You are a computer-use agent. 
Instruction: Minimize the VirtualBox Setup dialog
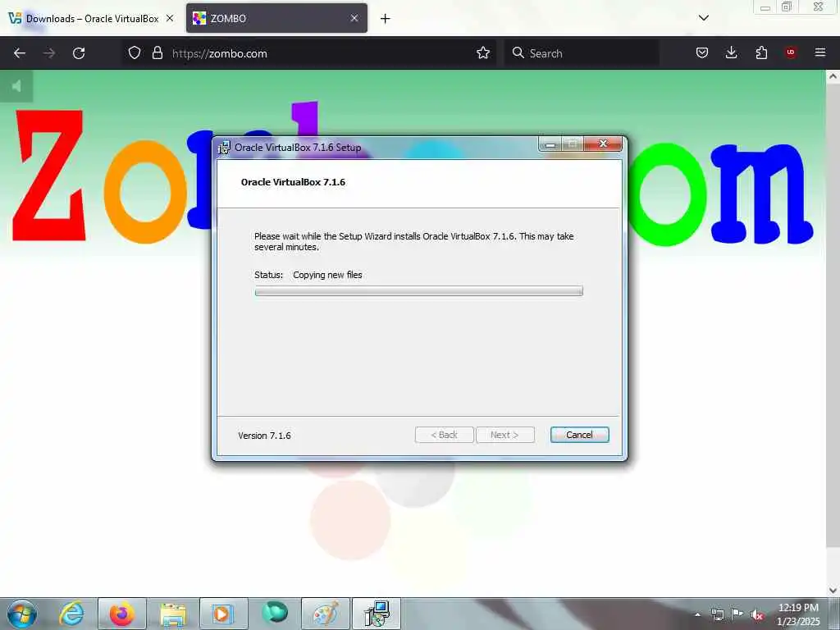tap(550, 144)
